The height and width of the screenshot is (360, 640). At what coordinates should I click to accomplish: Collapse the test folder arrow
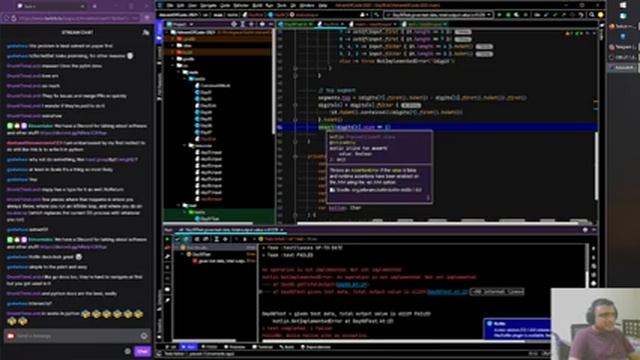click(x=179, y=205)
